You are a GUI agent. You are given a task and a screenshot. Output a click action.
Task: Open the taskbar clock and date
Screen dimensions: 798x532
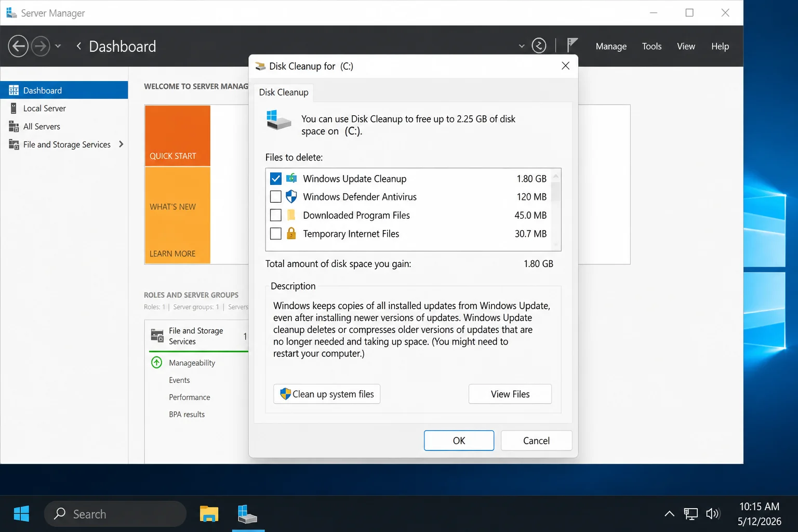click(760, 514)
